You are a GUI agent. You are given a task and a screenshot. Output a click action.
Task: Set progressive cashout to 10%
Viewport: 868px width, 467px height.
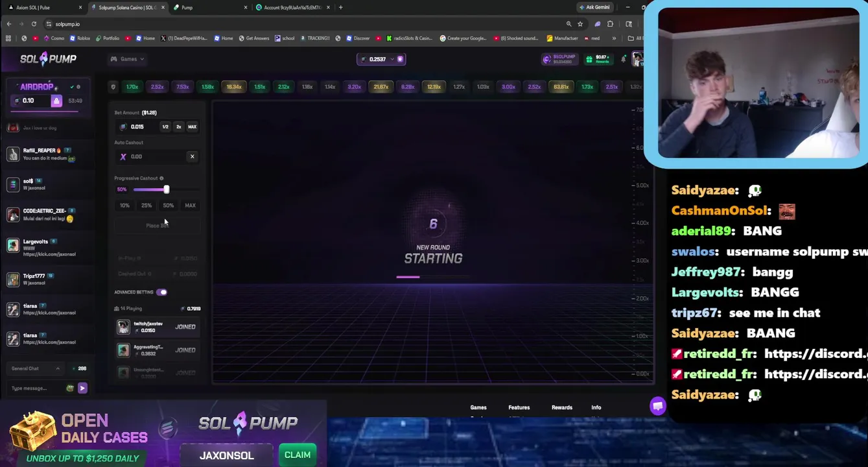click(124, 206)
